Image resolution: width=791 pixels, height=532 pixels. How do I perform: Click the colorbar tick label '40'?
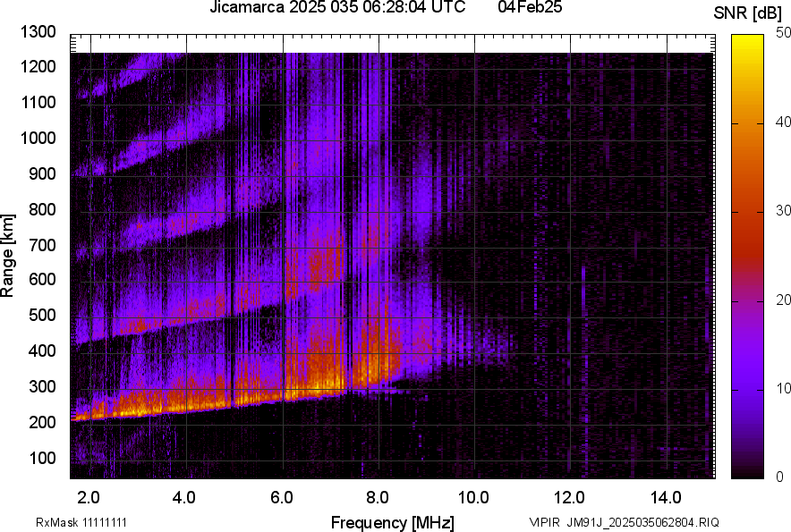click(782, 122)
